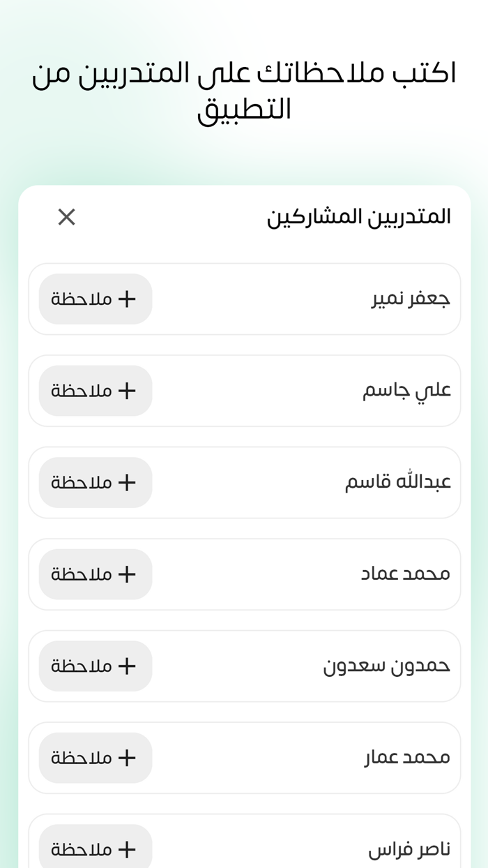This screenshot has height=868, width=488.
Task: Add a note for trainee علي جاسم
Action: coord(96,391)
